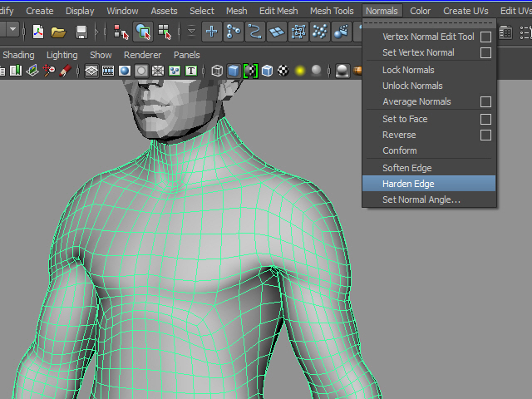532x399 pixels.
Task: Toggle the resolution gate sphere icon
Action: click(x=125, y=71)
